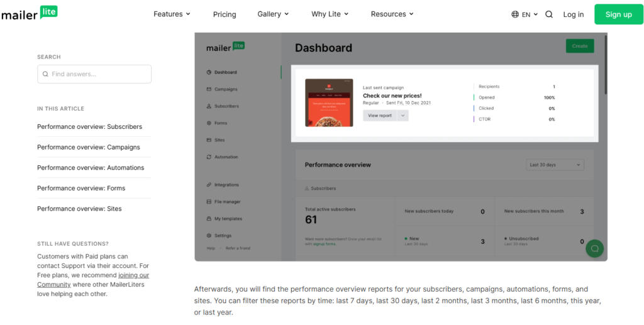Expand the Resources menu
The width and height of the screenshot is (644, 325).
[392, 14]
